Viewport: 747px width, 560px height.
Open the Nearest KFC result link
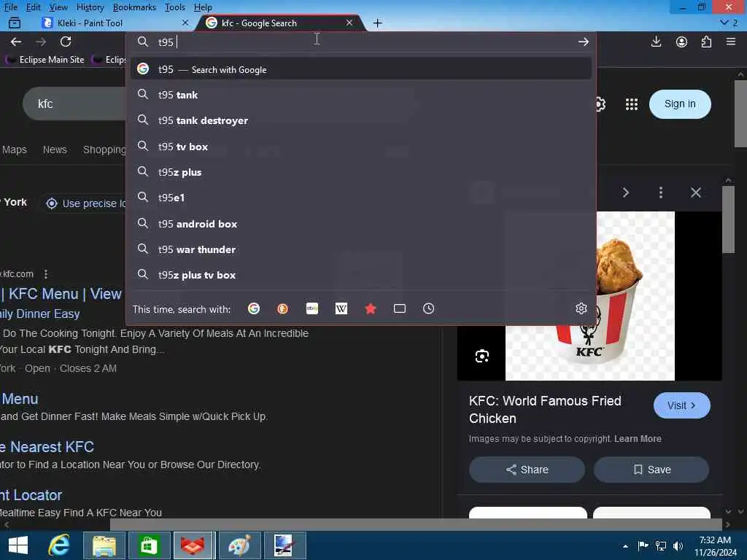(x=47, y=447)
